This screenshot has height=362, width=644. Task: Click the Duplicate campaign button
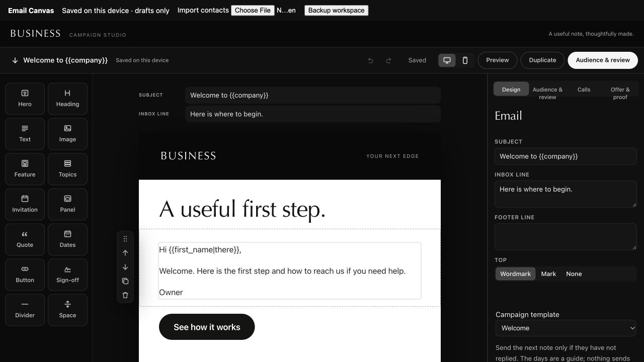click(x=542, y=60)
